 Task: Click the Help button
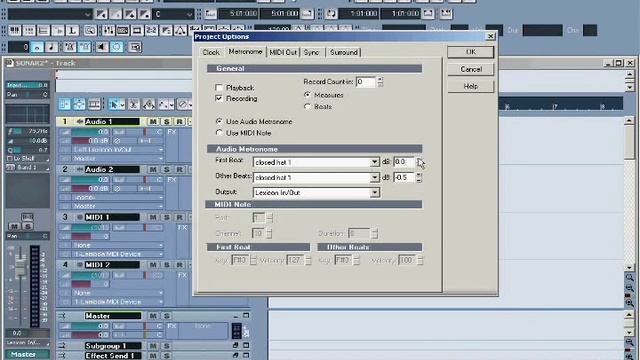471,86
